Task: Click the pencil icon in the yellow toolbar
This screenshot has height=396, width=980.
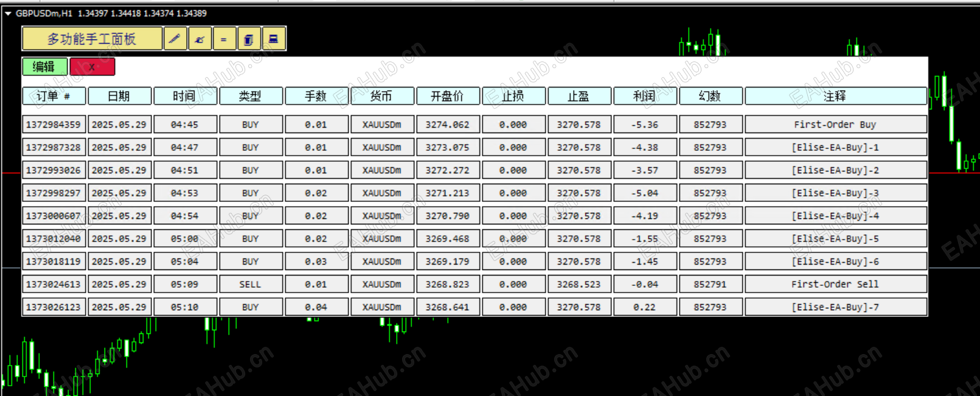Action: 175,39
